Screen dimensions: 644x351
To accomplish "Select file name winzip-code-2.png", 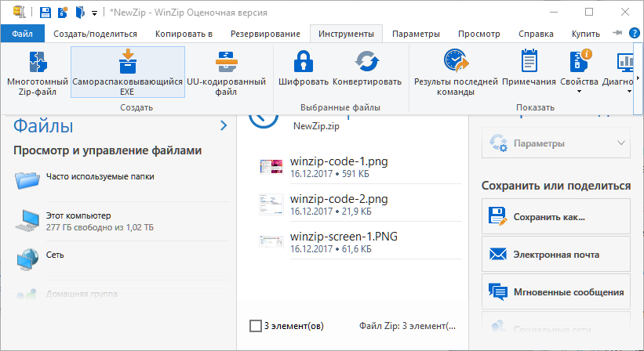I will point(339,199).
